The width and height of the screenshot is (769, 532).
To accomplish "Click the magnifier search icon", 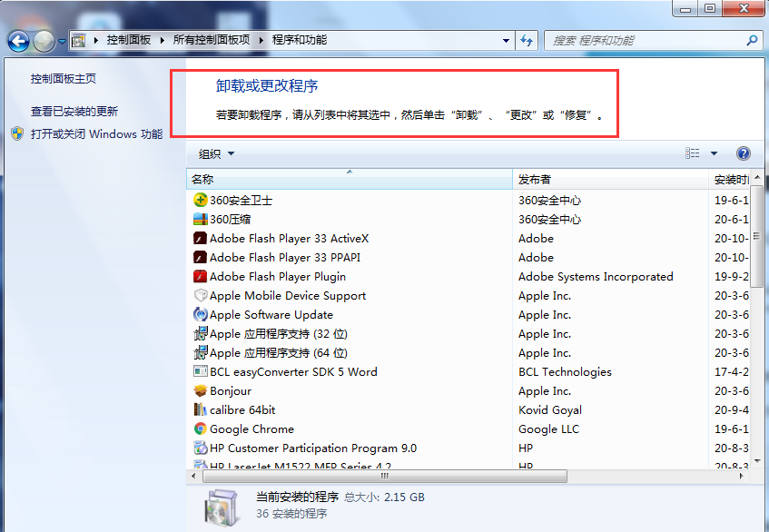I will click(x=752, y=41).
